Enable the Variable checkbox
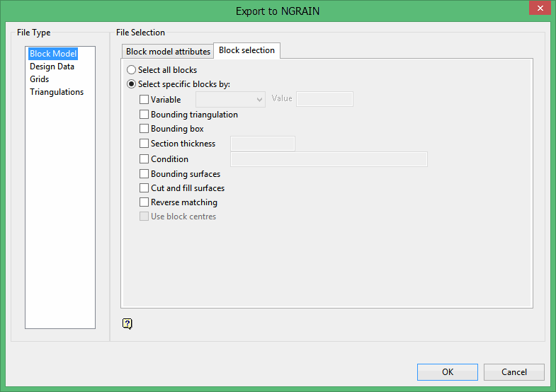The image size is (556, 392). 144,100
